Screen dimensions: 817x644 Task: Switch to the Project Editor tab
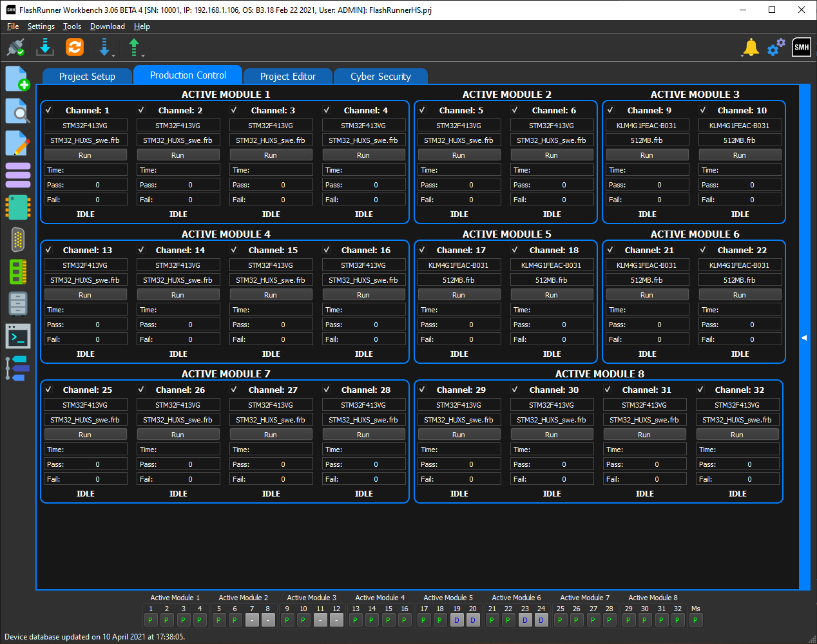288,76
